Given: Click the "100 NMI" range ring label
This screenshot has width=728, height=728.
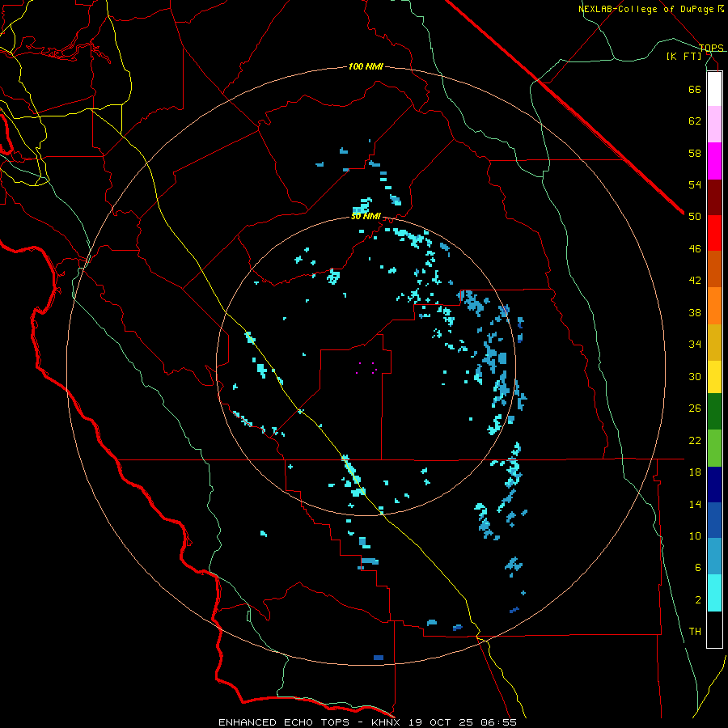Looking at the screenshot, I should 366,67.
